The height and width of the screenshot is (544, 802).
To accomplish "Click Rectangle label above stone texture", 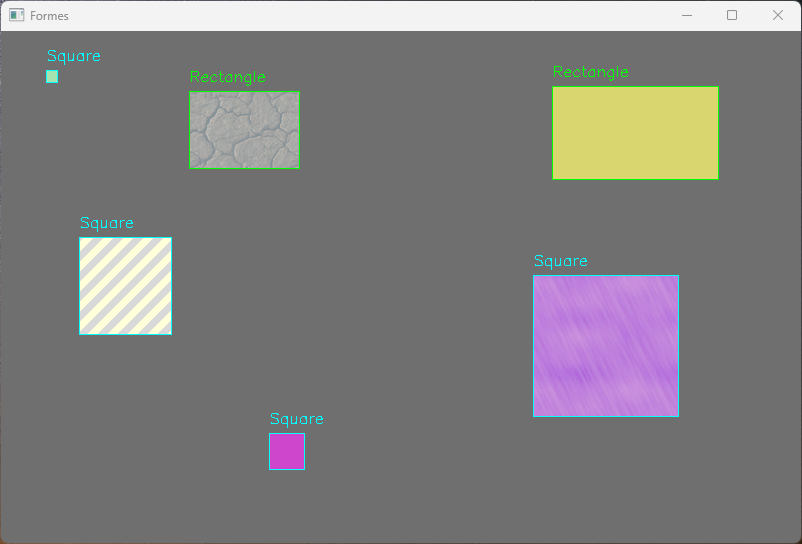I will pyautogui.click(x=228, y=77).
